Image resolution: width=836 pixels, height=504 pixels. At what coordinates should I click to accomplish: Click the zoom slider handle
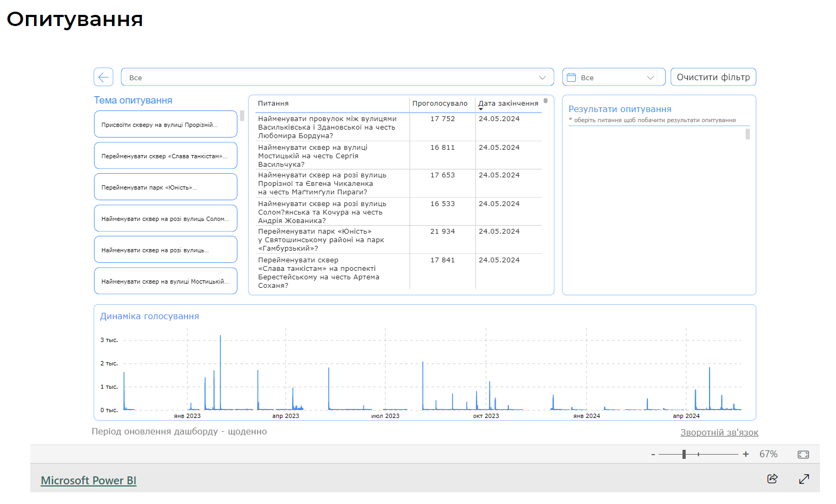click(684, 454)
